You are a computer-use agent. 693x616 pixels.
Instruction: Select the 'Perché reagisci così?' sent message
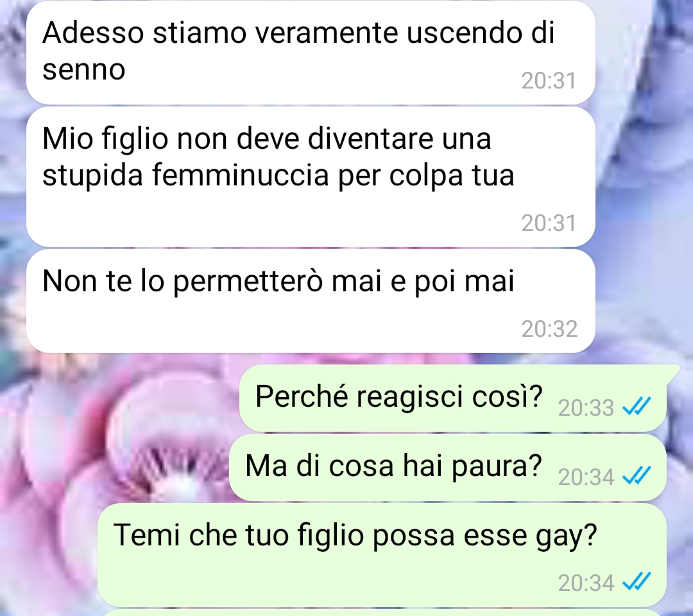click(x=453, y=398)
